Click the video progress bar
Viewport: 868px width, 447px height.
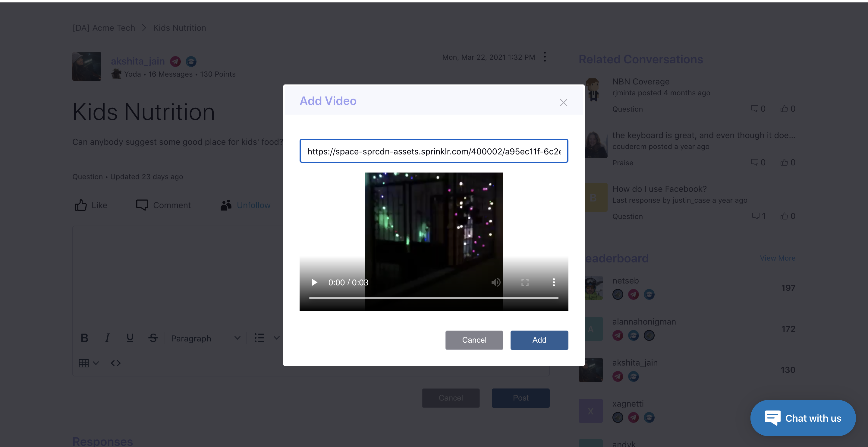tap(434, 298)
